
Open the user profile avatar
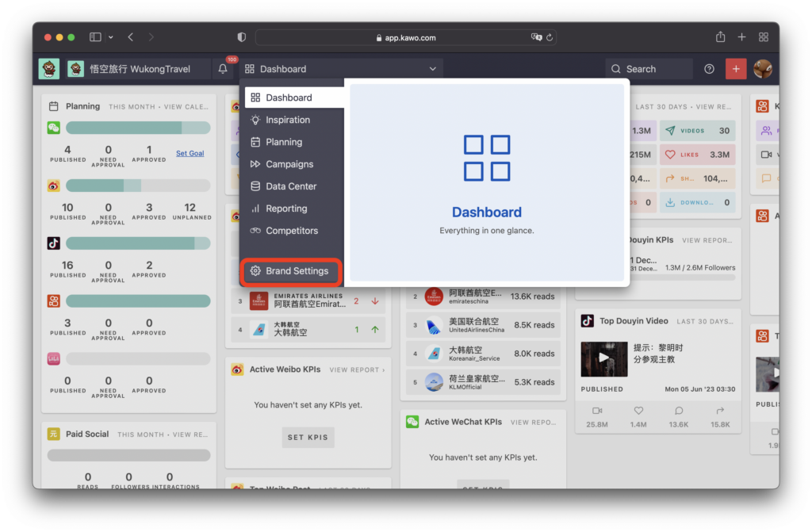point(763,69)
